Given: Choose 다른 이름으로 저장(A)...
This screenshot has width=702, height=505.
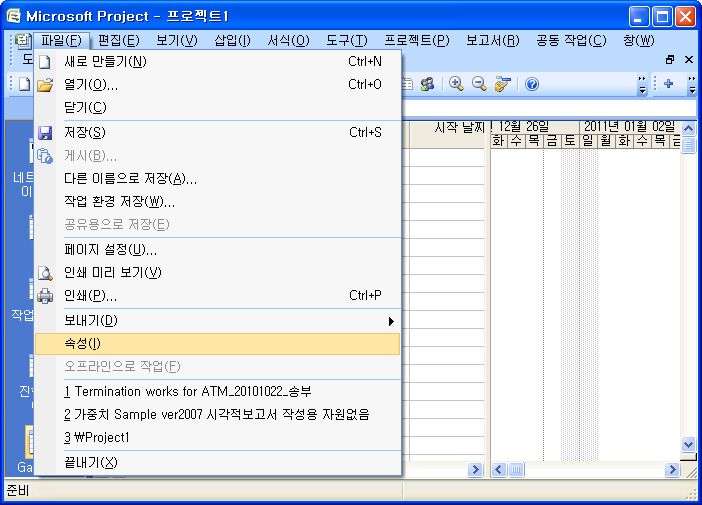Looking at the screenshot, I should 218,179.
